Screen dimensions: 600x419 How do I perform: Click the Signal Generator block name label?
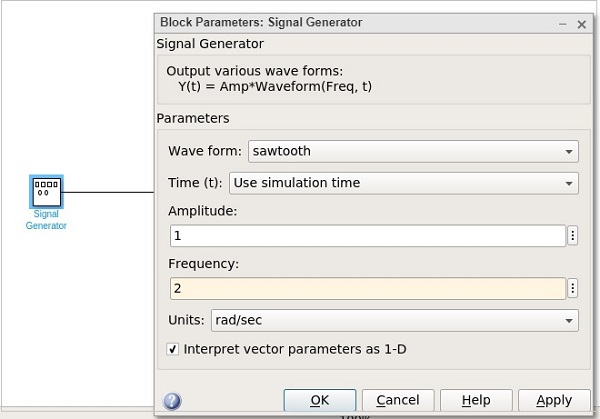pos(46,220)
